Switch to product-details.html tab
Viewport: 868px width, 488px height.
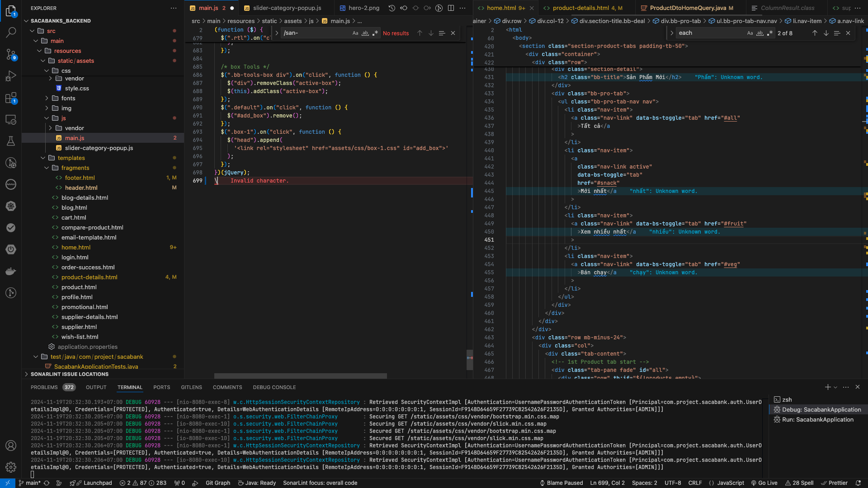587,8
